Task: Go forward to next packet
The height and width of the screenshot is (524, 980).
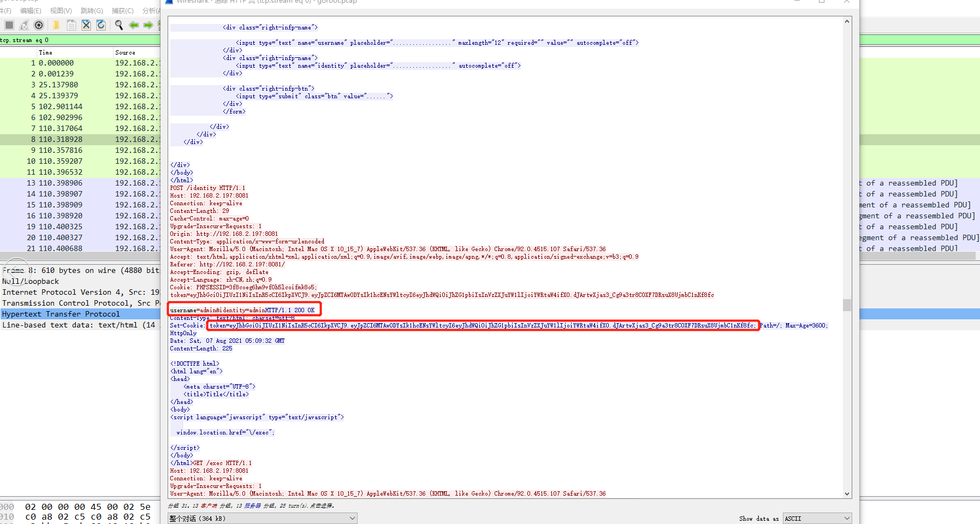Action: click(x=148, y=25)
